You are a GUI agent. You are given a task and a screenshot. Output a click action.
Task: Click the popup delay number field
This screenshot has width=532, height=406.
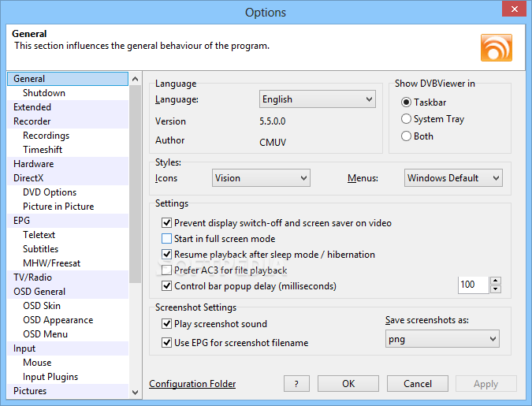[473, 285]
